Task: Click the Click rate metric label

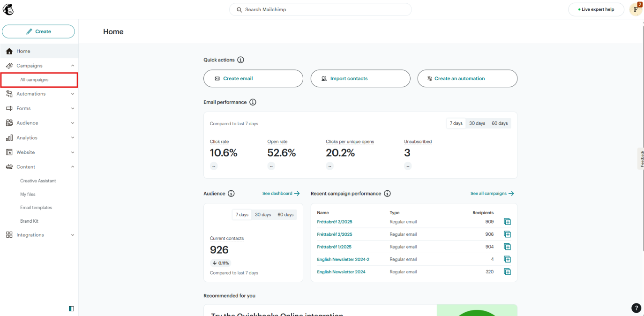Action: pos(219,142)
